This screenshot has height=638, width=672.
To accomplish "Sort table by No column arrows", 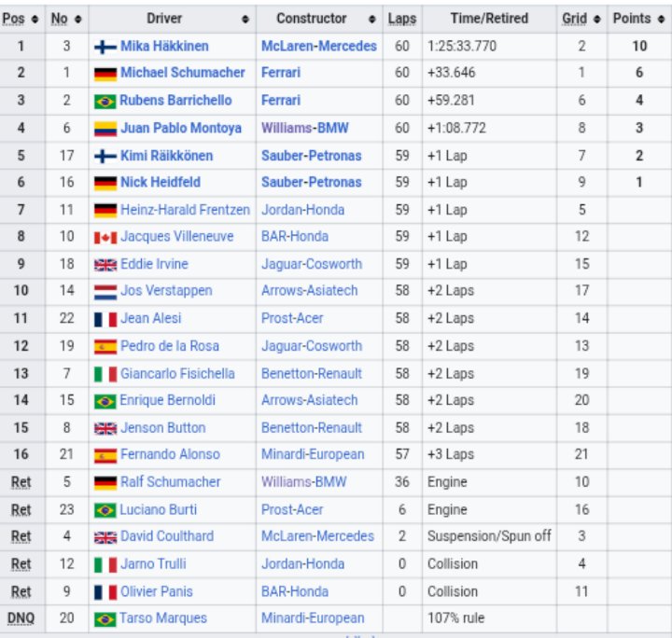I will point(78,19).
